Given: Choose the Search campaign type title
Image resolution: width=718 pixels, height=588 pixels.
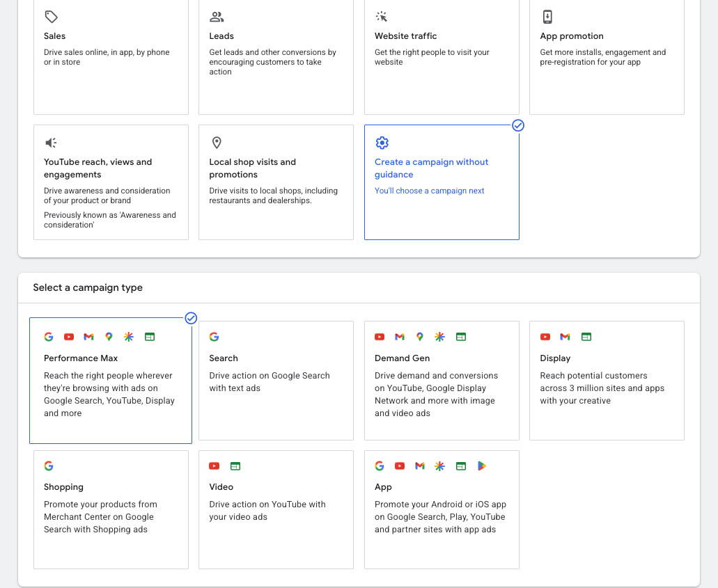Looking at the screenshot, I should (224, 358).
